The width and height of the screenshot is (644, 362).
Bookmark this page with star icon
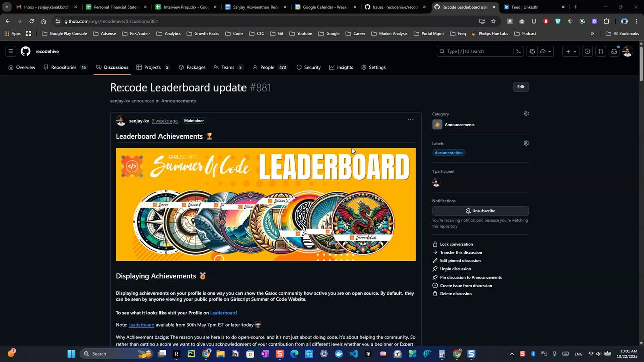pyautogui.click(x=493, y=21)
